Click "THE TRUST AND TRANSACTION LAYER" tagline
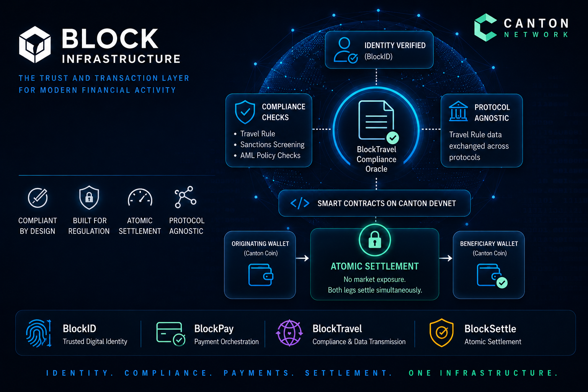 coord(104,78)
